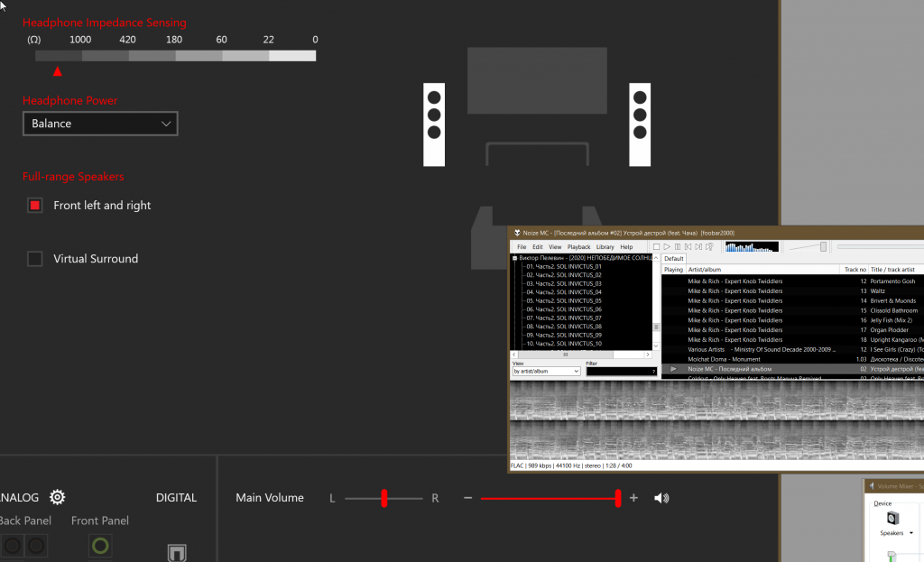924x562 pixels.
Task: Open the 'by artist/album' view dropdown
Action: point(546,371)
